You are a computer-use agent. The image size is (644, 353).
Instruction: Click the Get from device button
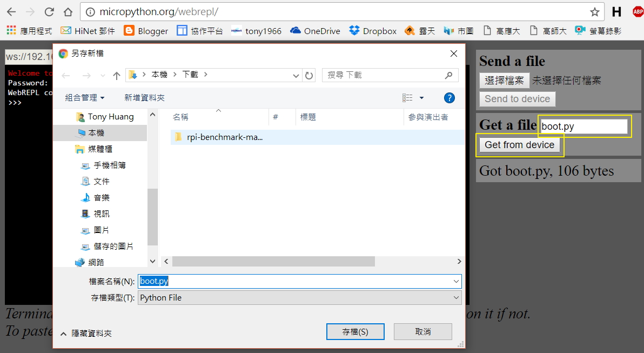tap(520, 145)
